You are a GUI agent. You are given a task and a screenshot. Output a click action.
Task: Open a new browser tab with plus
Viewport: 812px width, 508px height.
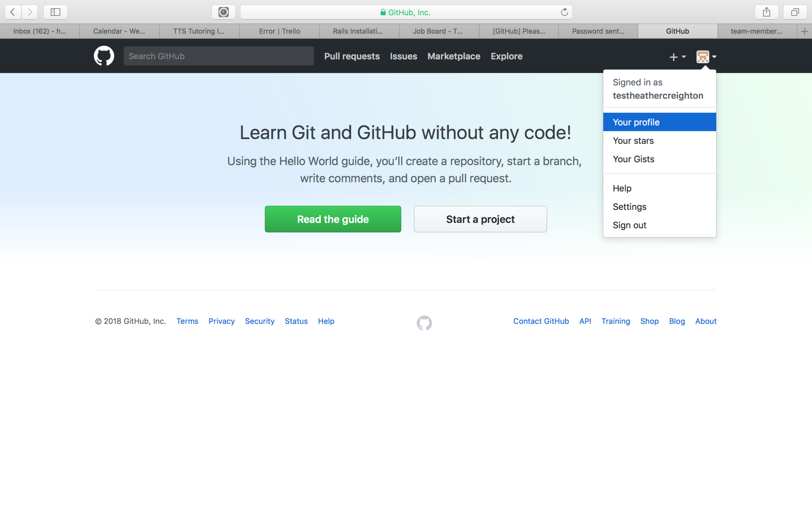[x=804, y=31]
